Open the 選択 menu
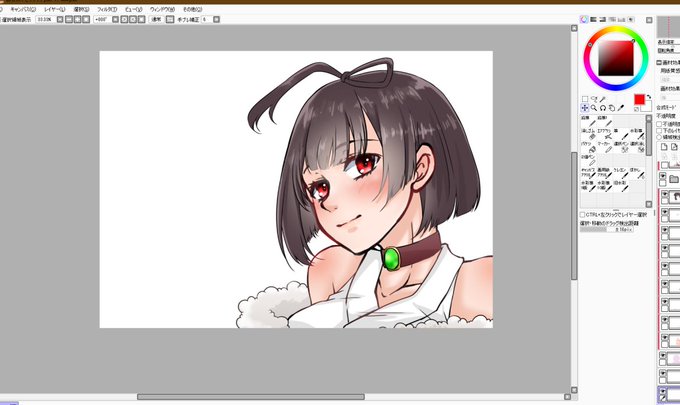Screen dimensions: 680x405 coord(81,9)
